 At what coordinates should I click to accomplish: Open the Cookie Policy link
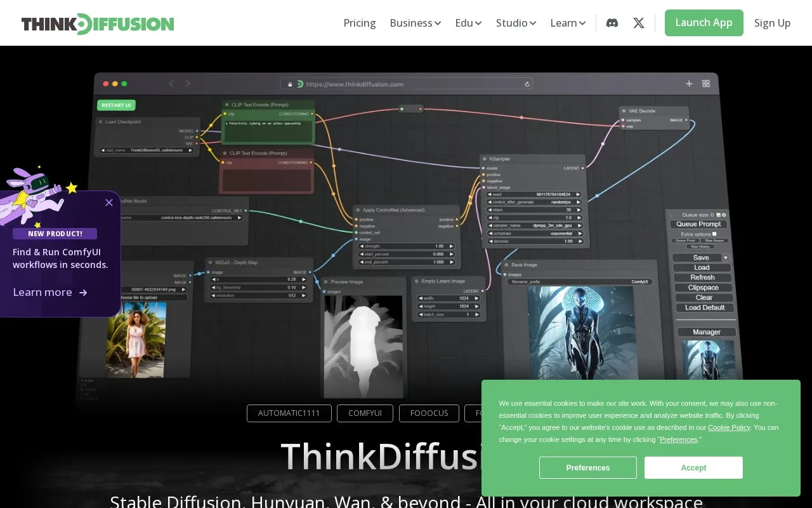(x=729, y=427)
